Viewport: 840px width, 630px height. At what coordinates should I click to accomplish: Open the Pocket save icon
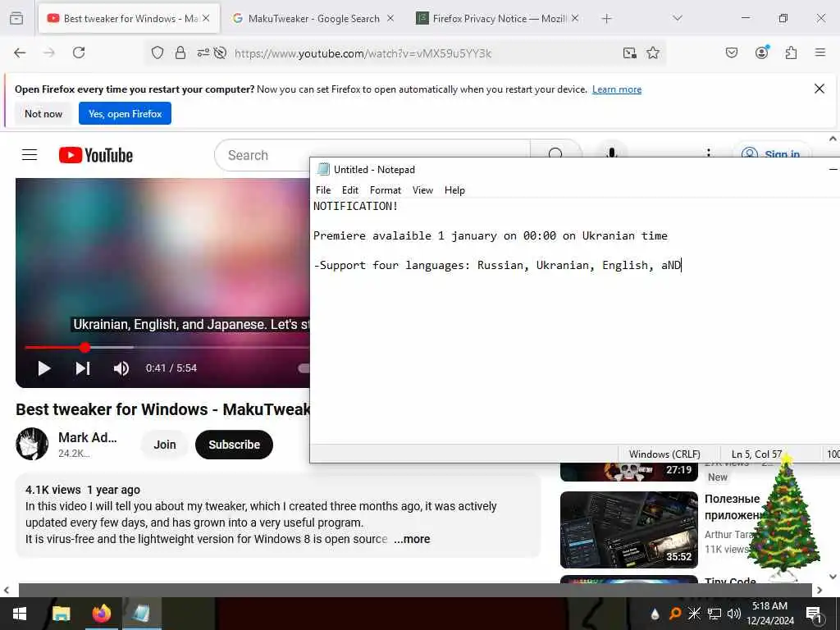coord(731,52)
